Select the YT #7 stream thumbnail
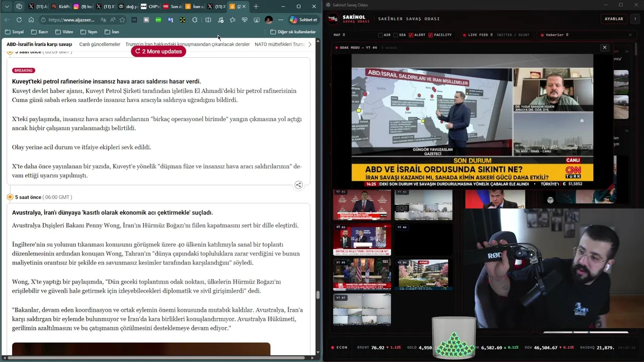 pos(362,310)
